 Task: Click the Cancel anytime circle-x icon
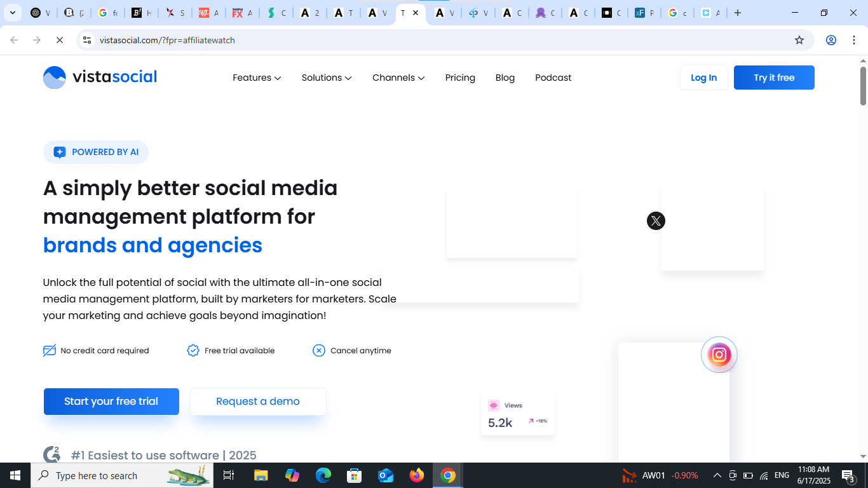click(x=319, y=351)
